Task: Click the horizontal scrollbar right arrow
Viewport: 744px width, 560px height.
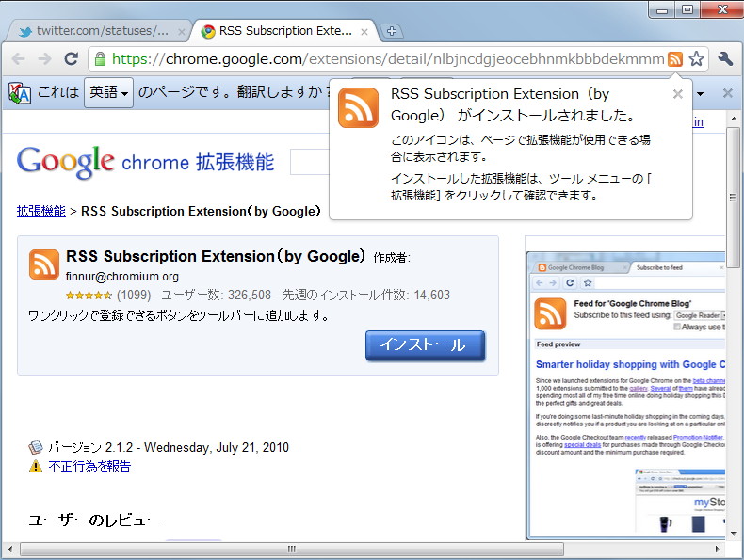Action: coord(717,549)
